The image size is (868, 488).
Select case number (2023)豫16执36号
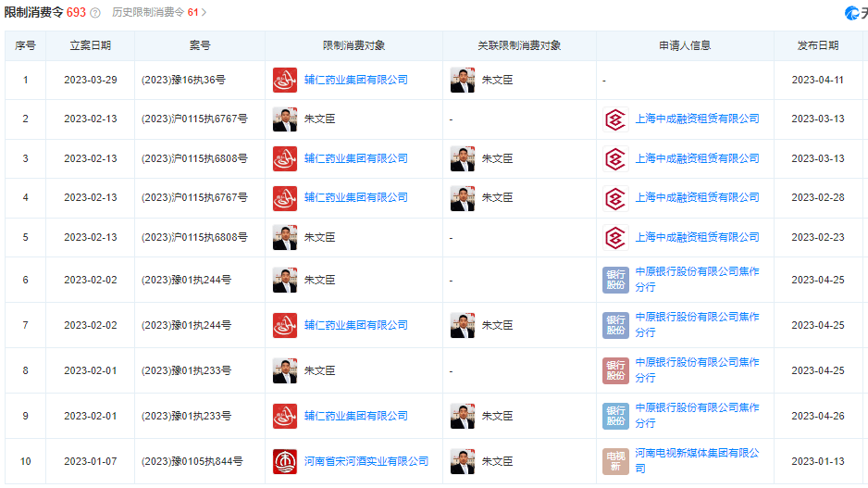pyautogui.click(x=183, y=80)
